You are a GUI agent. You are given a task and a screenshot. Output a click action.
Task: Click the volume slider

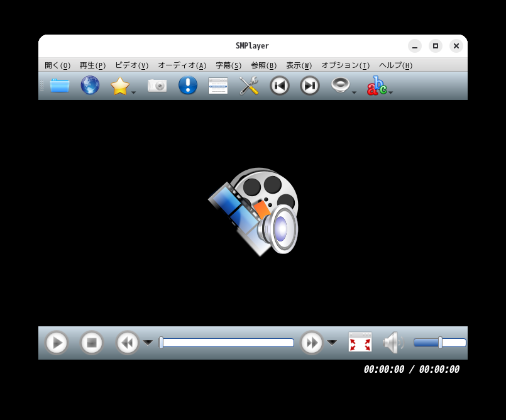[440, 343]
